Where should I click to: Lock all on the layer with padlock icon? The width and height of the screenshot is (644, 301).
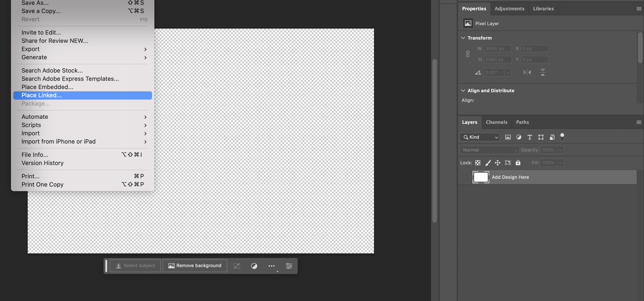pos(518,163)
